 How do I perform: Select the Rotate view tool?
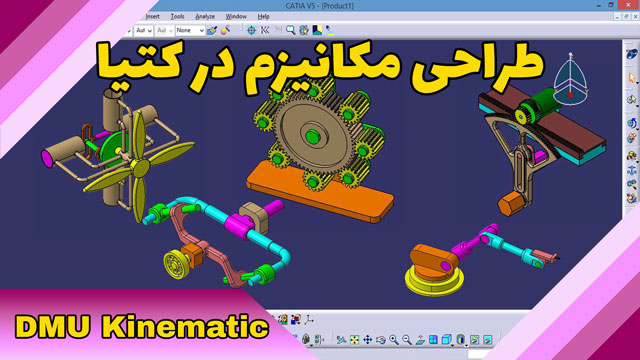[x=381, y=340]
